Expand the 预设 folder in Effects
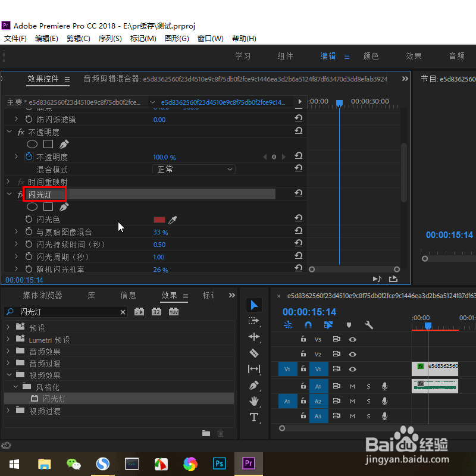 click(8, 327)
